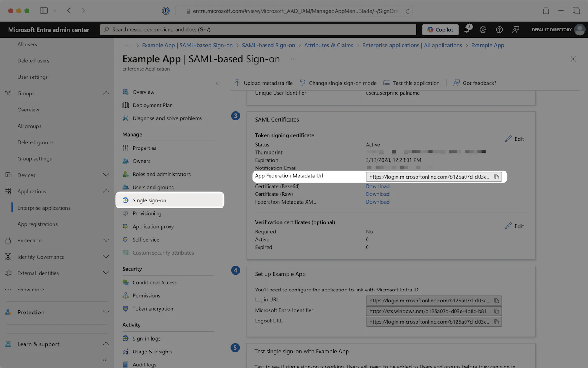
Task: Collapse Learn & support
Action: click(106, 344)
